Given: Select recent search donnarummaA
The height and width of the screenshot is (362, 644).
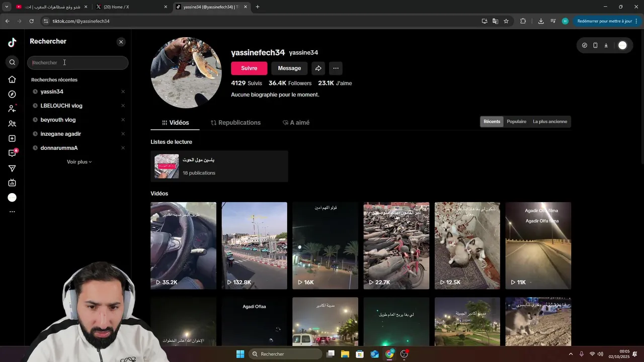Looking at the screenshot, I should (x=59, y=148).
